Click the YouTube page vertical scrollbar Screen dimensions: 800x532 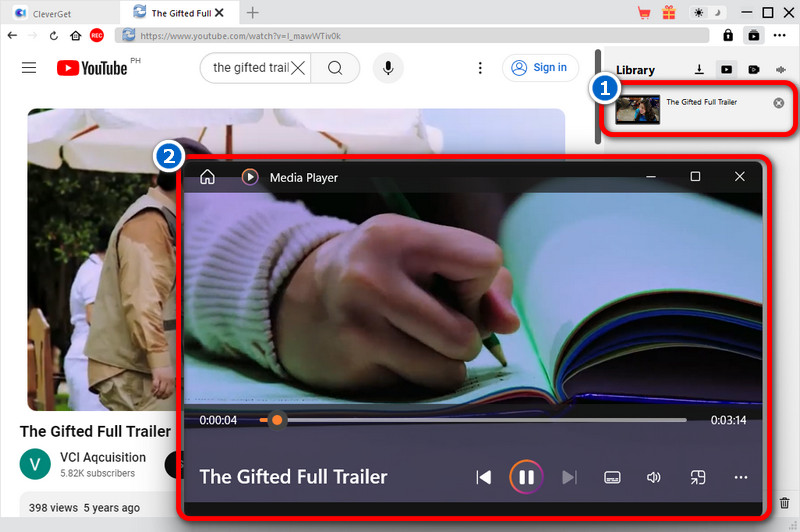[598, 97]
